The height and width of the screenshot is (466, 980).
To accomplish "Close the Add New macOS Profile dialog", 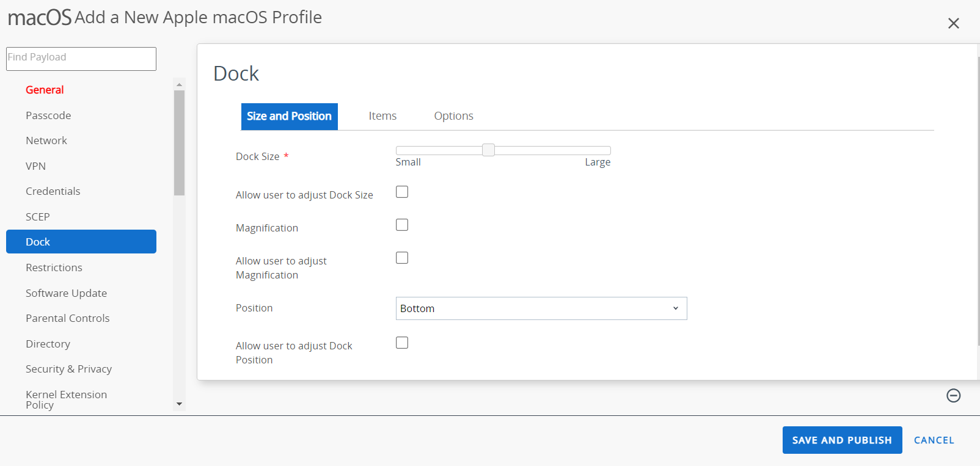I will (953, 23).
